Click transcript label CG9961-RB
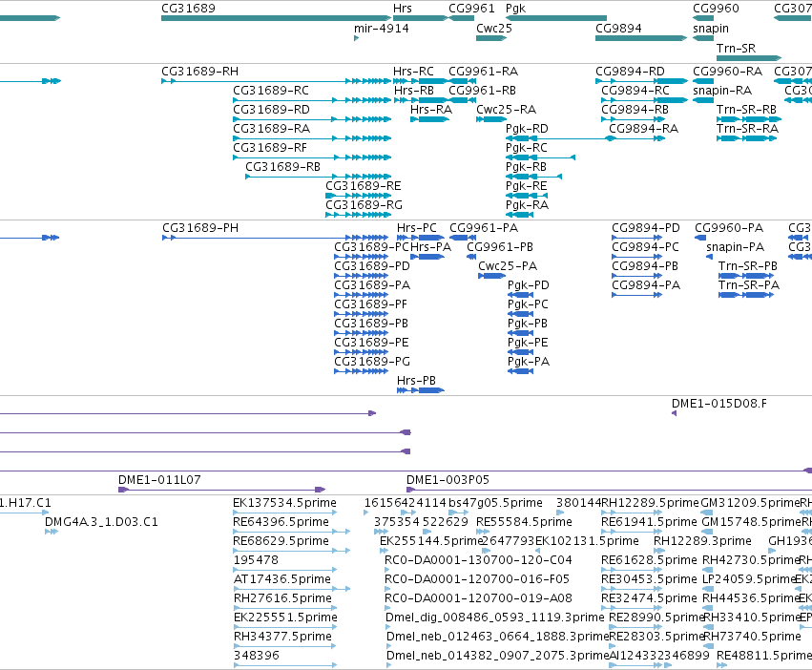This screenshot has height=670, width=812. click(x=483, y=91)
